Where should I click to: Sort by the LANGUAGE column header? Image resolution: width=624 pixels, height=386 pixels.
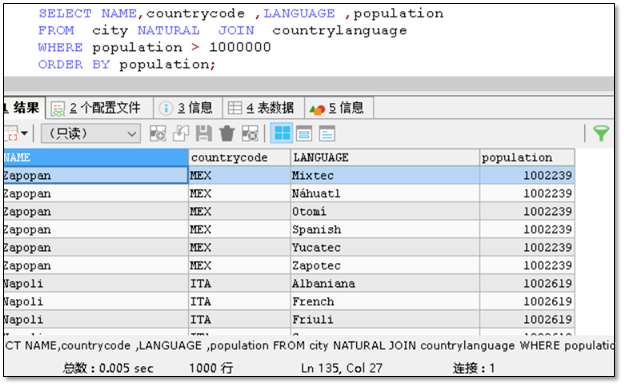(x=385, y=158)
